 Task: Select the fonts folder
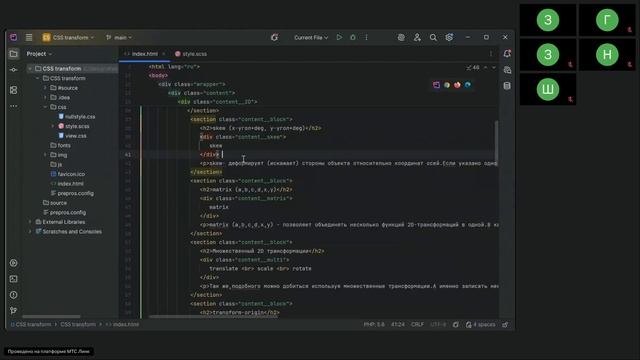(60, 145)
